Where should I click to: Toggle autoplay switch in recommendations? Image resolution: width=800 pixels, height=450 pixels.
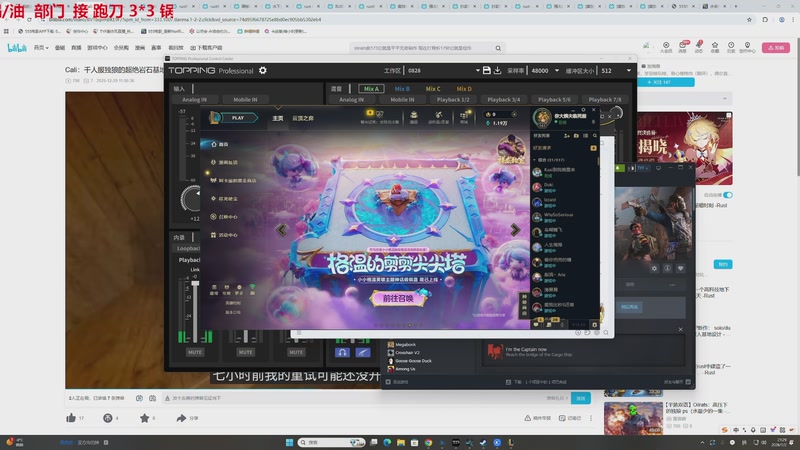tap(728, 195)
